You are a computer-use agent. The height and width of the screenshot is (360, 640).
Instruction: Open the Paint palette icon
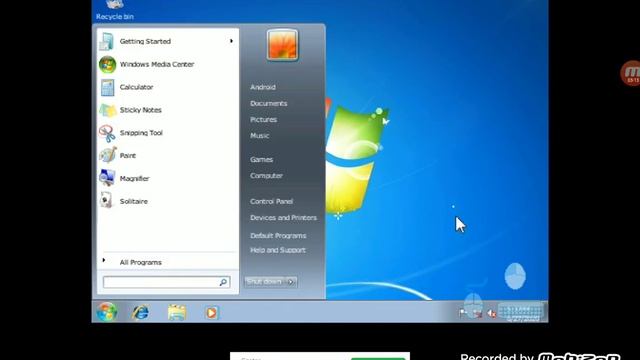pos(107,155)
